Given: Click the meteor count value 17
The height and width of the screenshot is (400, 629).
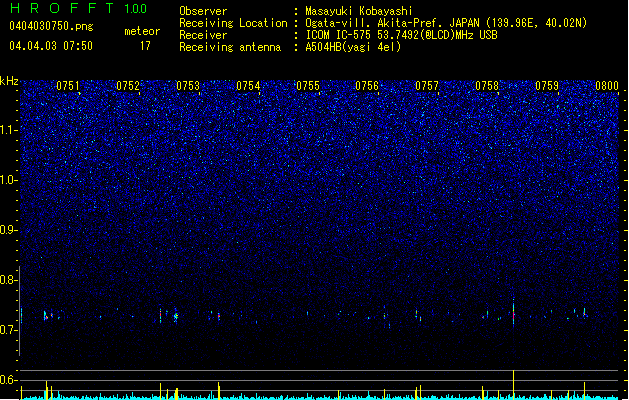Looking at the screenshot, I should coord(145,46).
